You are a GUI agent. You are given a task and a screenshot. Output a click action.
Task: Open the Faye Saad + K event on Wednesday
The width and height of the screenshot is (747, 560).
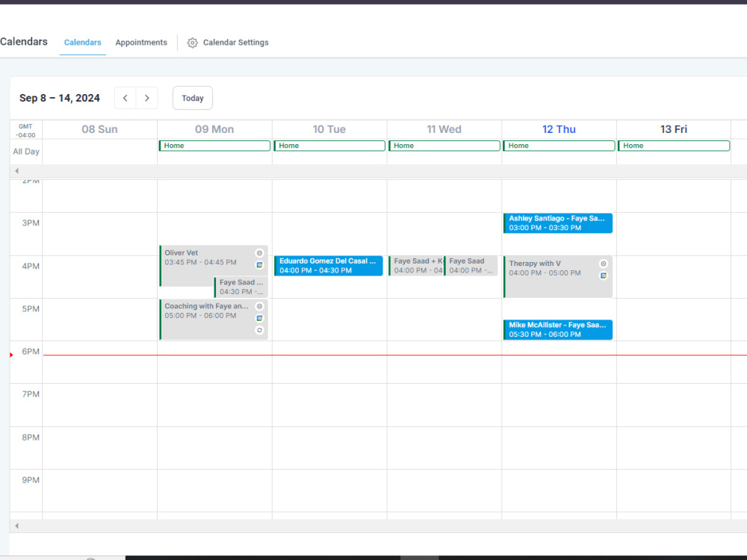tap(416, 266)
